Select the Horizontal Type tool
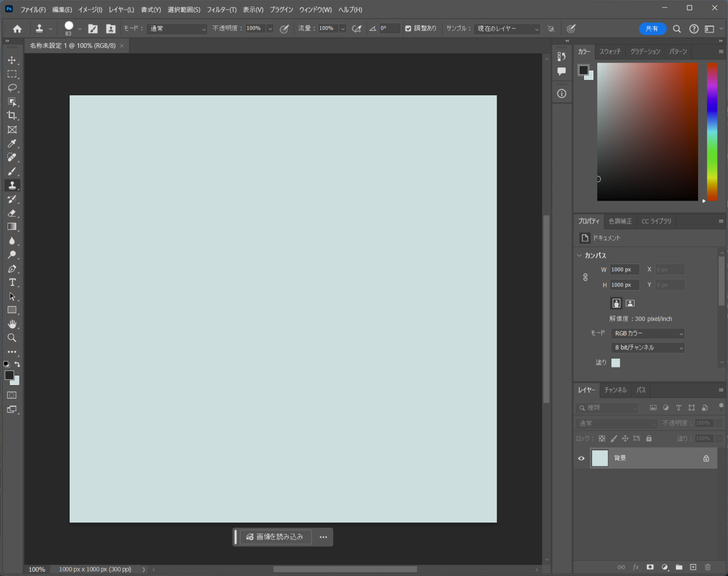 [x=12, y=282]
